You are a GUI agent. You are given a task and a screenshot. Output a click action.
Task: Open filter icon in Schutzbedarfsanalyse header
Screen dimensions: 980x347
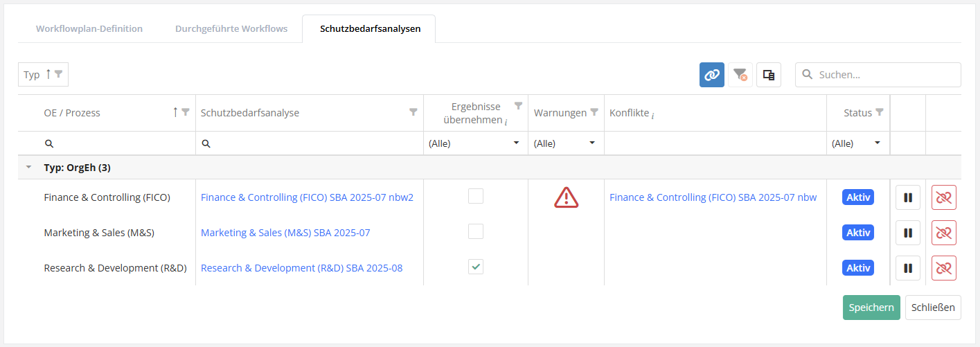click(x=413, y=112)
